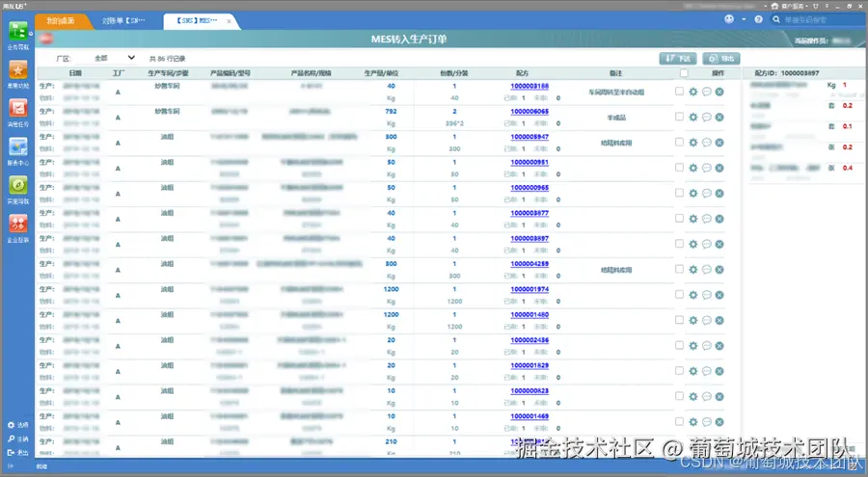Click gear icon for recipe 1000003188 row
The width and height of the screenshot is (868, 477).
[x=693, y=92]
